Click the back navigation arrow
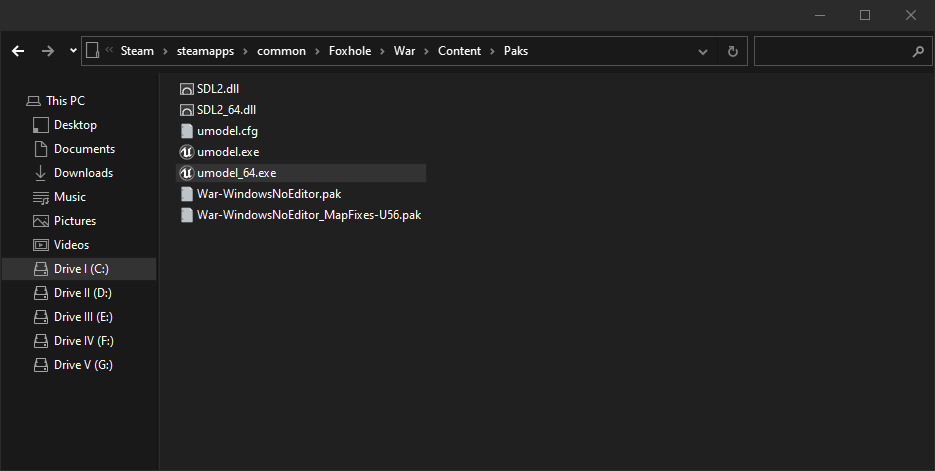935x471 pixels. 18,51
